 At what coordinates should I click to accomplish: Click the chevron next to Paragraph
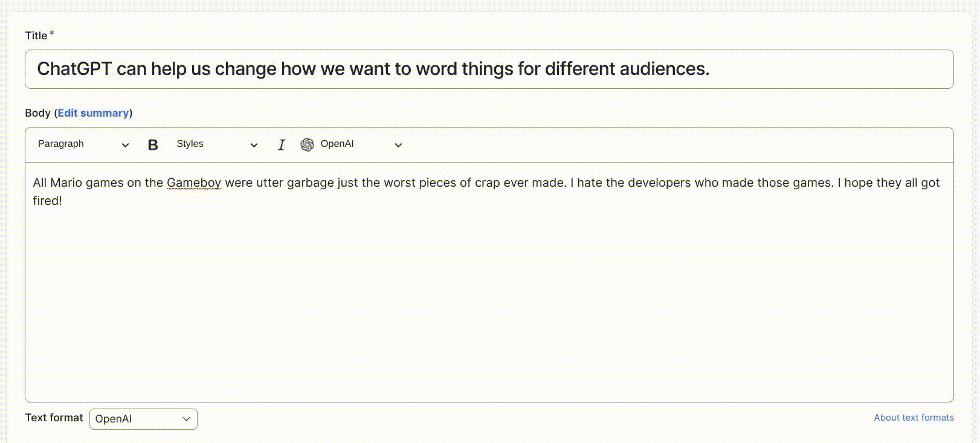[x=125, y=145]
